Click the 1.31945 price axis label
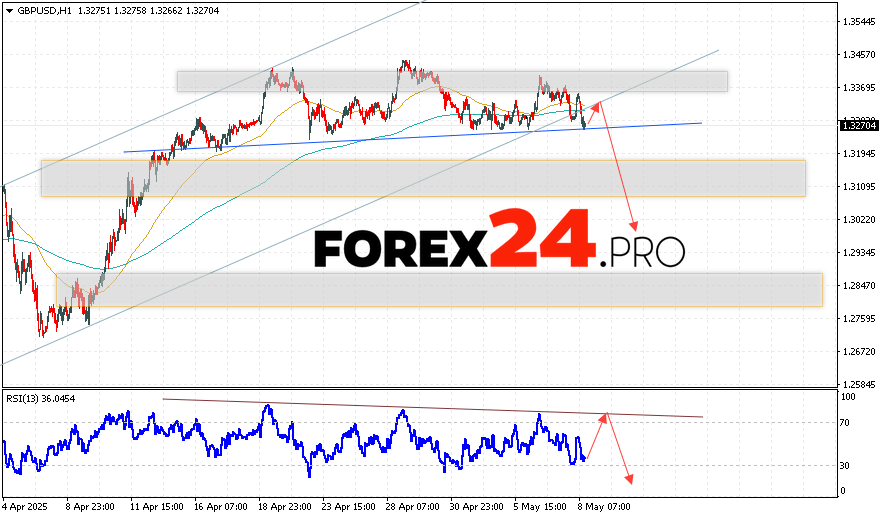883x518 pixels. (x=859, y=154)
